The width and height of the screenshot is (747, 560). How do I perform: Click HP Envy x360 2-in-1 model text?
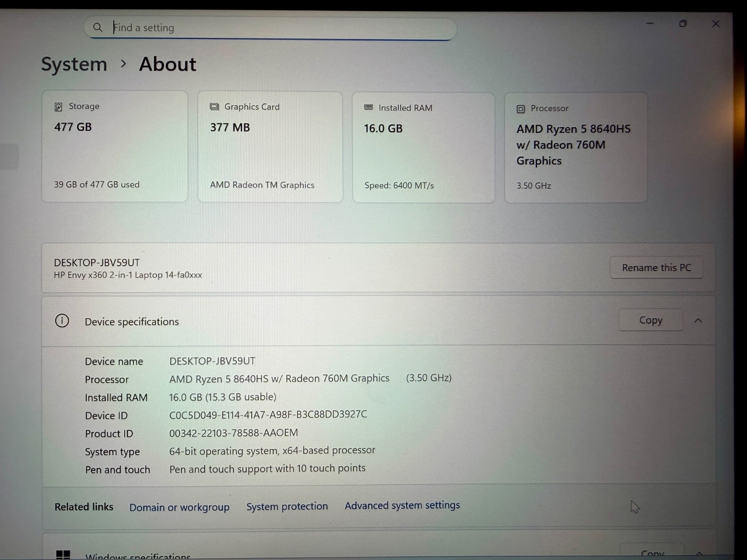coord(128,275)
